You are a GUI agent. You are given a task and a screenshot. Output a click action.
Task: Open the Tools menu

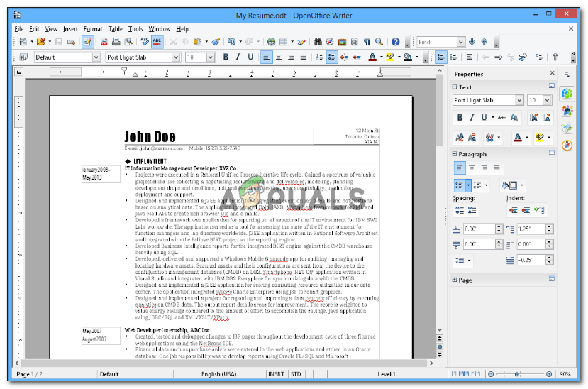(135, 29)
